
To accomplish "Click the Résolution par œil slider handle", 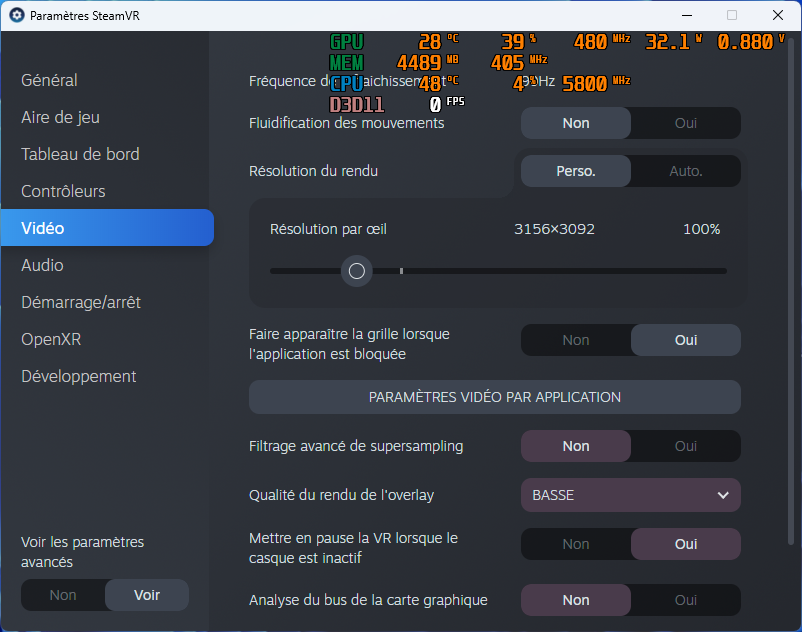I will tap(357, 271).
